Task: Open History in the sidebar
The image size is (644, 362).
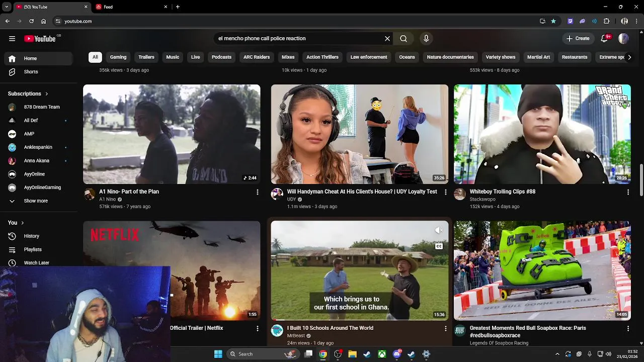Action: click(38, 236)
